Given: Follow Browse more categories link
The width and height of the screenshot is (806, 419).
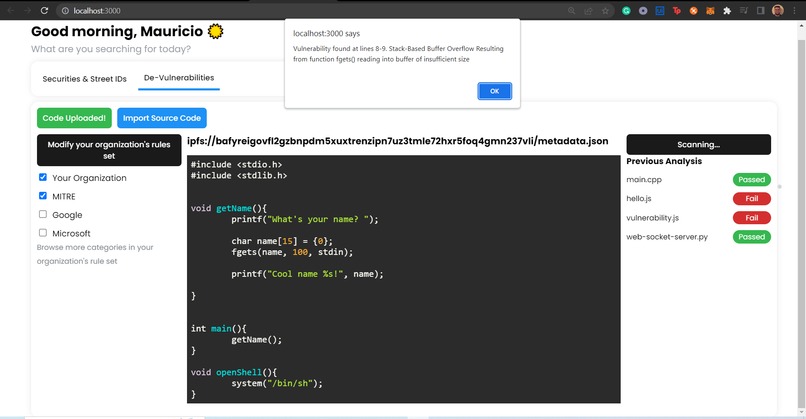Looking at the screenshot, I should (95, 254).
